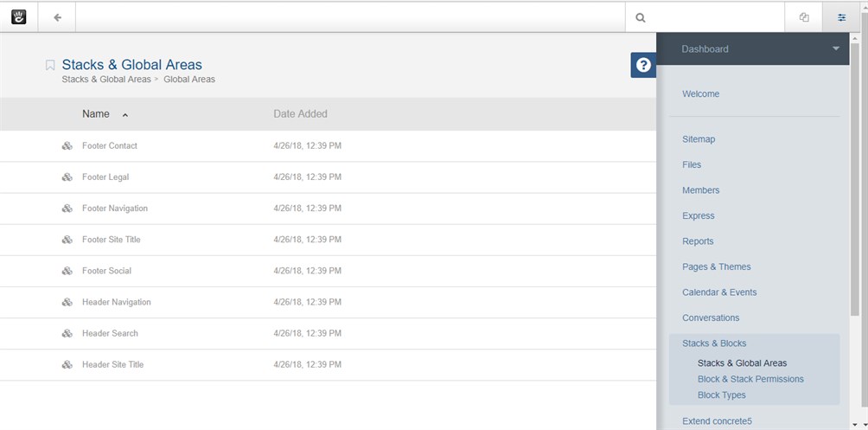The image size is (868, 430).
Task: Click the back arrow toolbar icon
Action: [x=57, y=16]
